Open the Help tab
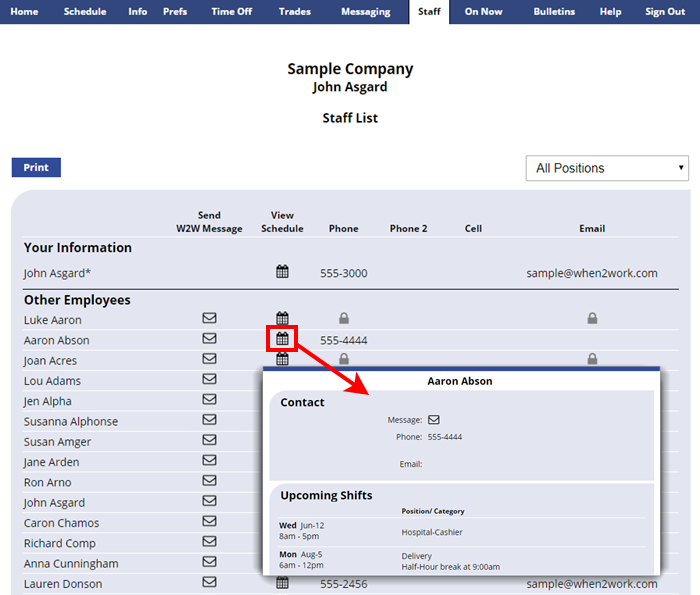 610,12
